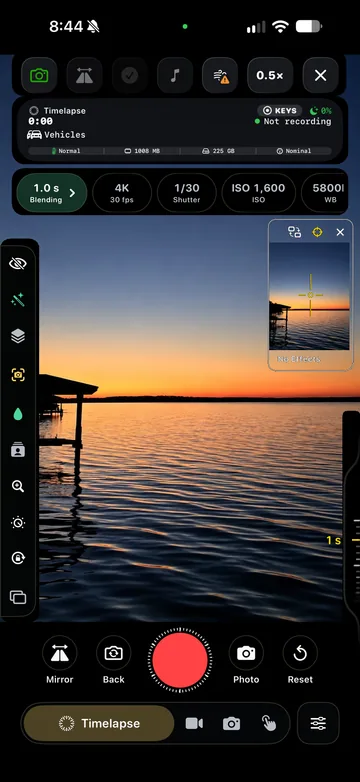Tap the No Effects preview thumbnail
This screenshot has height=782, width=360.
pos(310,296)
